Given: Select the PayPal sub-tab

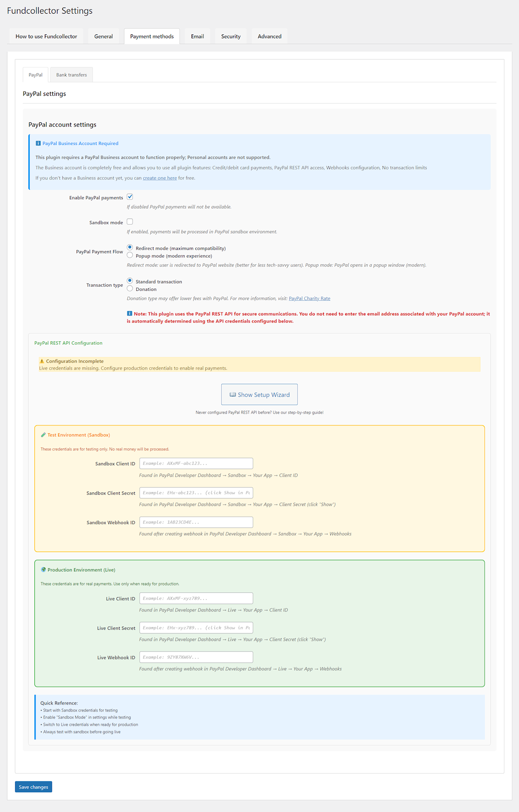Looking at the screenshot, I should coord(35,75).
